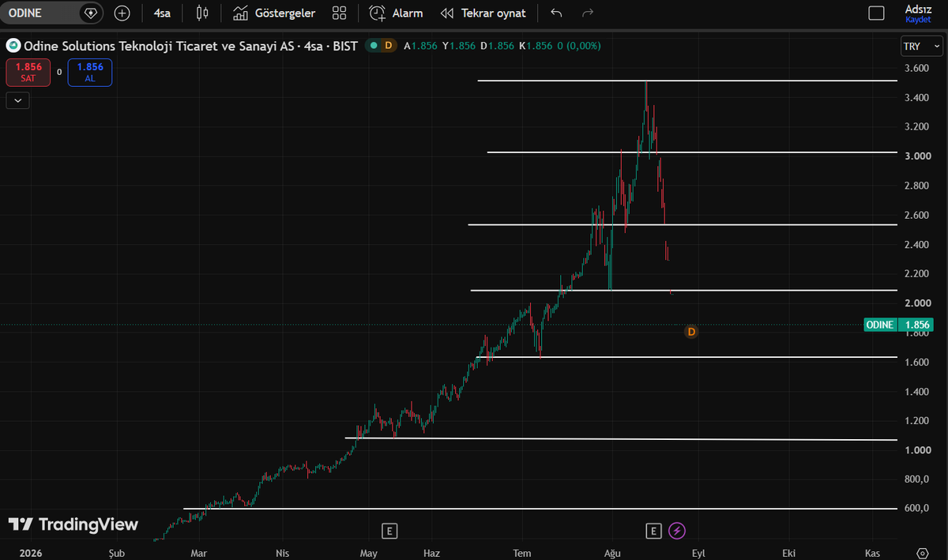Start Tekrar oynat bar replay

click(483, 13)
